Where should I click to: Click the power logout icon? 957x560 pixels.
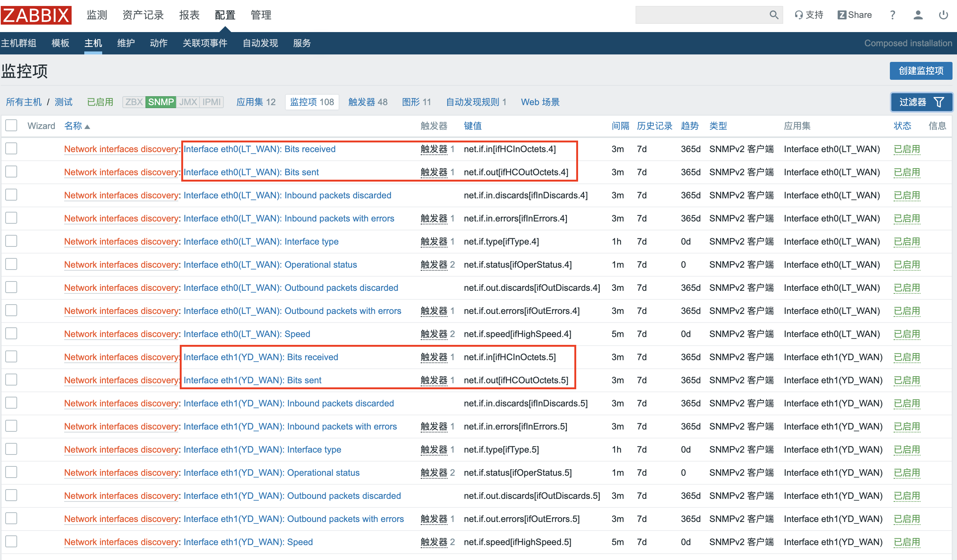943,15
